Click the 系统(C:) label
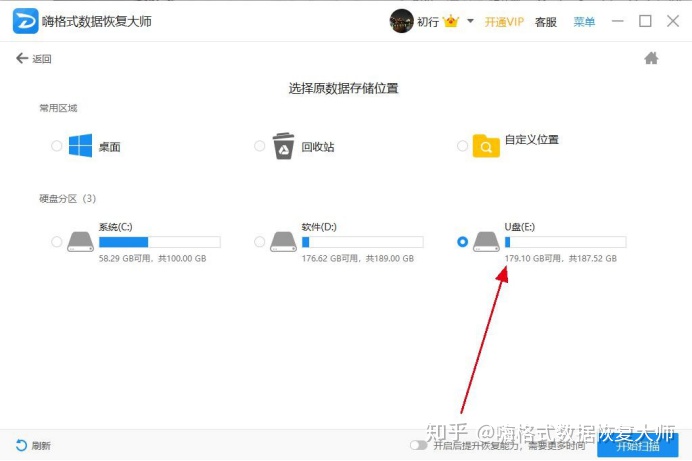 pyautogui.click(x=115, y=227)
